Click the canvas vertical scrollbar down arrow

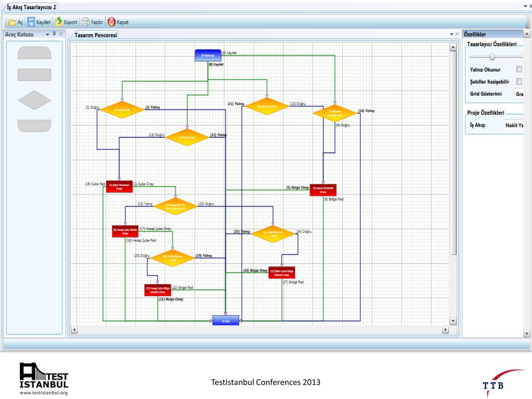click(x=453, y=321)
